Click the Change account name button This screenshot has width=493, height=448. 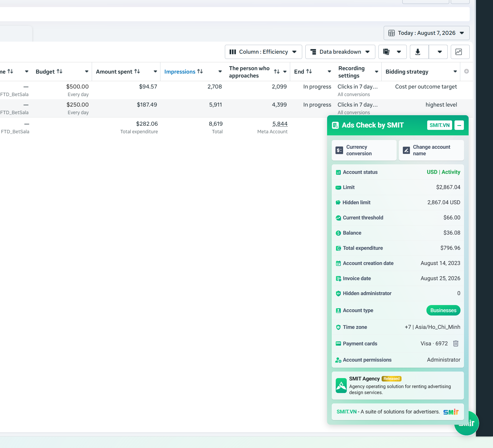point(431,150)
